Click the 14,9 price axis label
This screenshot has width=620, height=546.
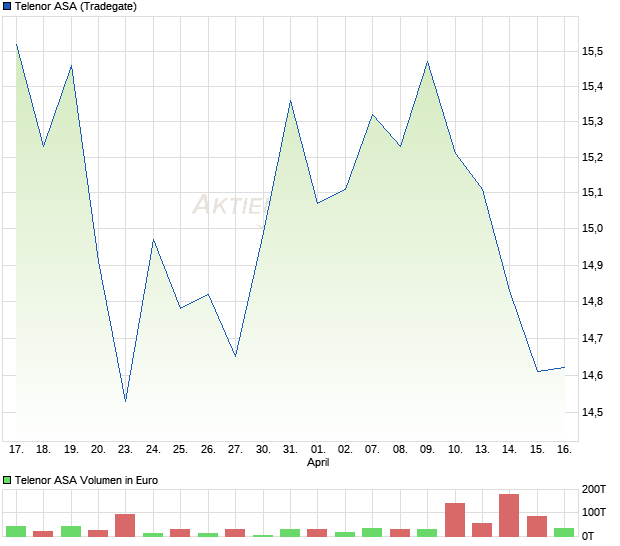[593, 265]
